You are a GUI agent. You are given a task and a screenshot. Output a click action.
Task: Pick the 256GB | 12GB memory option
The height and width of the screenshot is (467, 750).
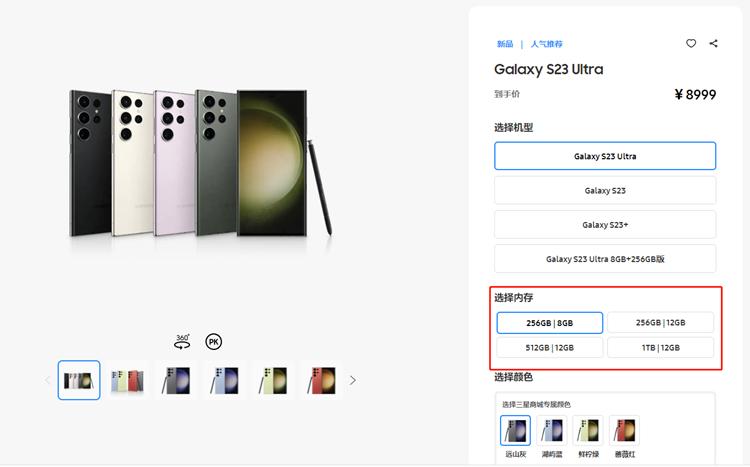point(660,322)
